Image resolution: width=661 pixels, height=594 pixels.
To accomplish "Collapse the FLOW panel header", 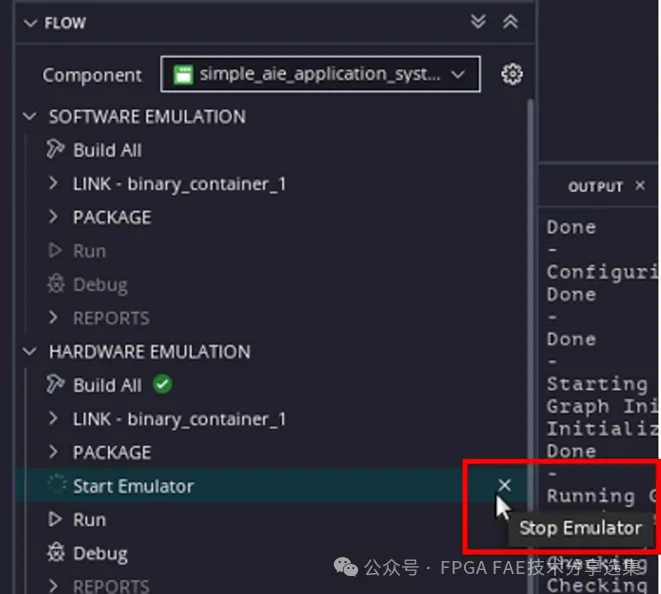I will pyautogui.click(x=30, y=23).
